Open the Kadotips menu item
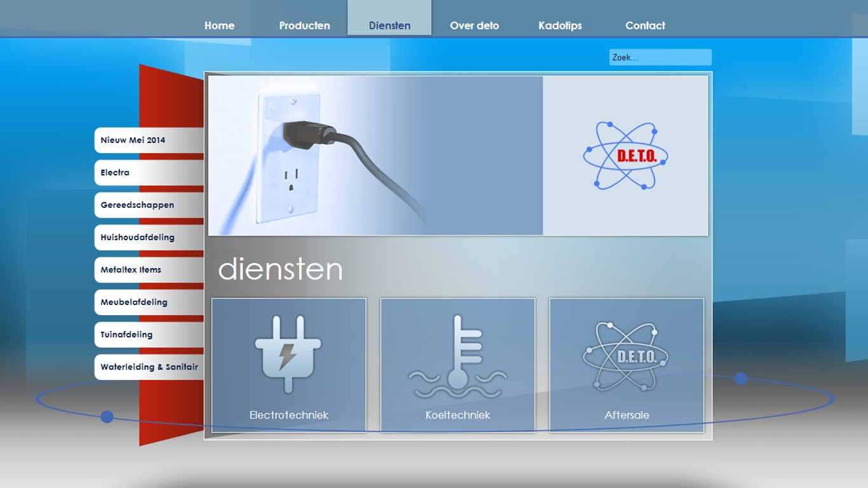The height and width of the screenshot is (488, 868). pos(560,25)
